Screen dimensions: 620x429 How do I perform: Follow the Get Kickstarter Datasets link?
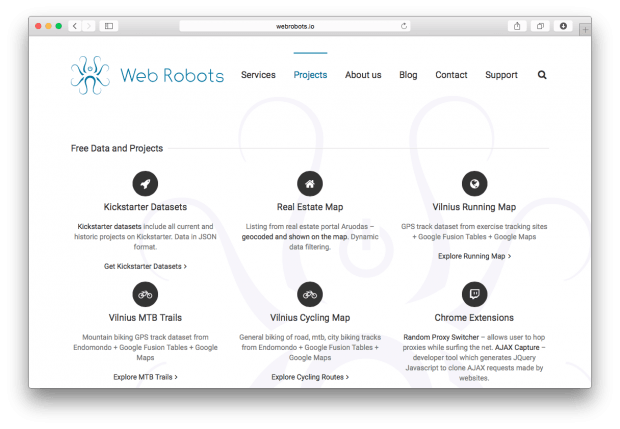pyautogui.click(x=145, y=267)
